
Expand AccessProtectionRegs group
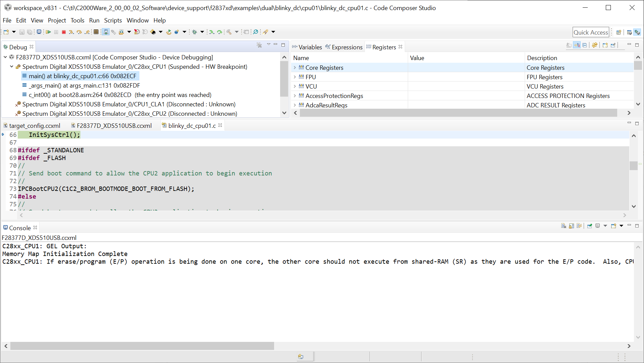coord(295,96)
